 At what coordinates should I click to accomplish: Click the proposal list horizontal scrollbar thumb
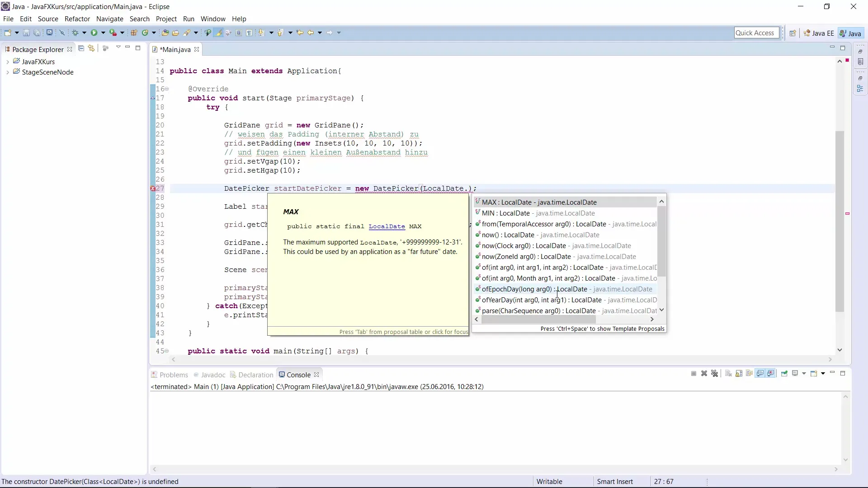pos(539,319)
